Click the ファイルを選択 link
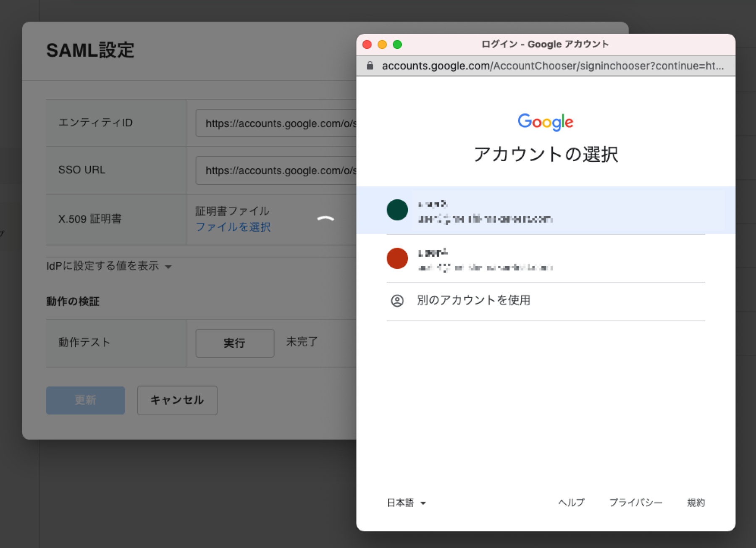 [x=233, y=227]
